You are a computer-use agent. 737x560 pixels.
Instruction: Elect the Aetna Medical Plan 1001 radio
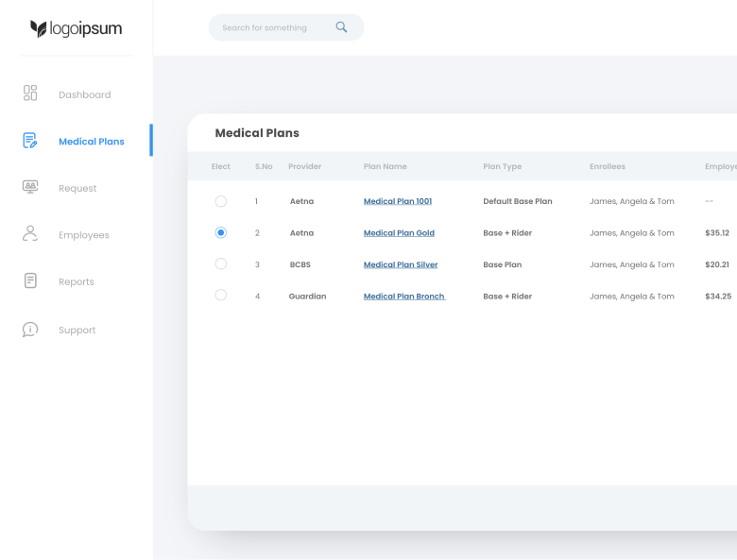pos(221,201)
